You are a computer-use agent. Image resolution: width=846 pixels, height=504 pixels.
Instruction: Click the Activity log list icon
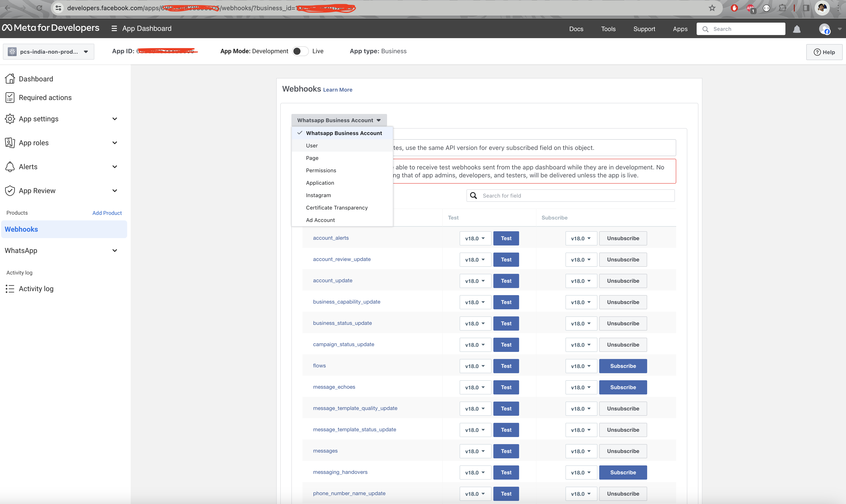click(x=10, y=289)
